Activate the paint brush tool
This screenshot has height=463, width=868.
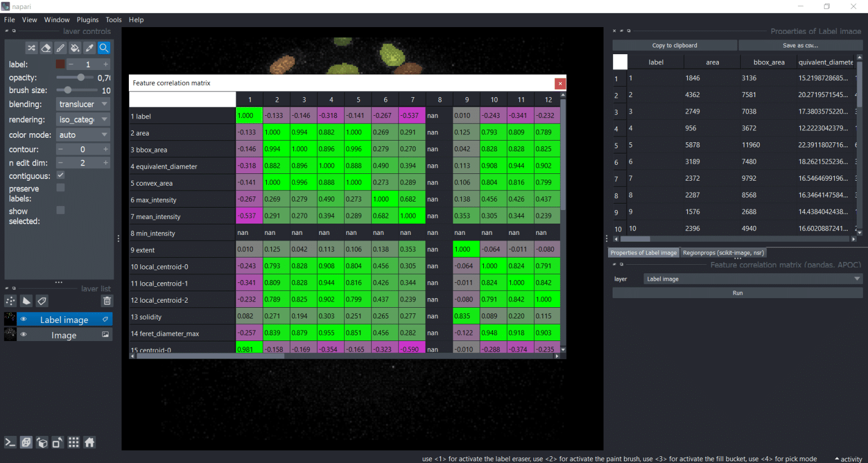click(60, 48)
